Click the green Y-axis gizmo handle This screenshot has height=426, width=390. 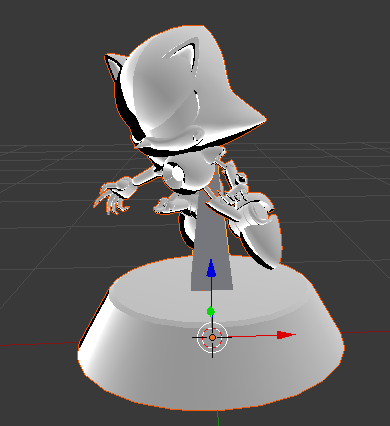pos(211,312)
